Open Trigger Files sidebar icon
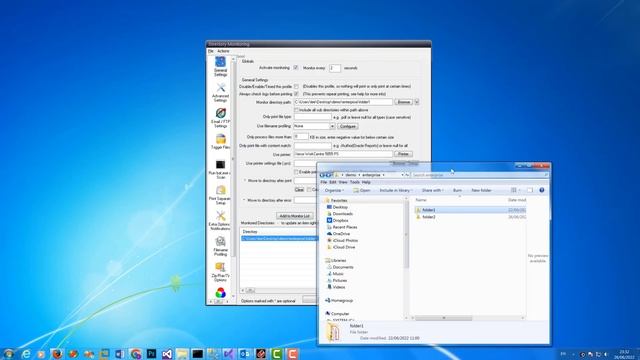Screen dimensions: 640x360 tap(221, 141)
